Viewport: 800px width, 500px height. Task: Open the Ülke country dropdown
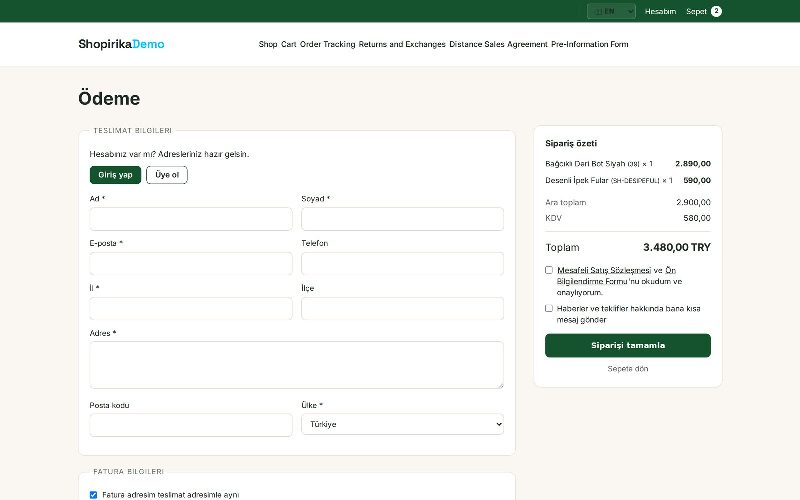click(x=403, y=424)
